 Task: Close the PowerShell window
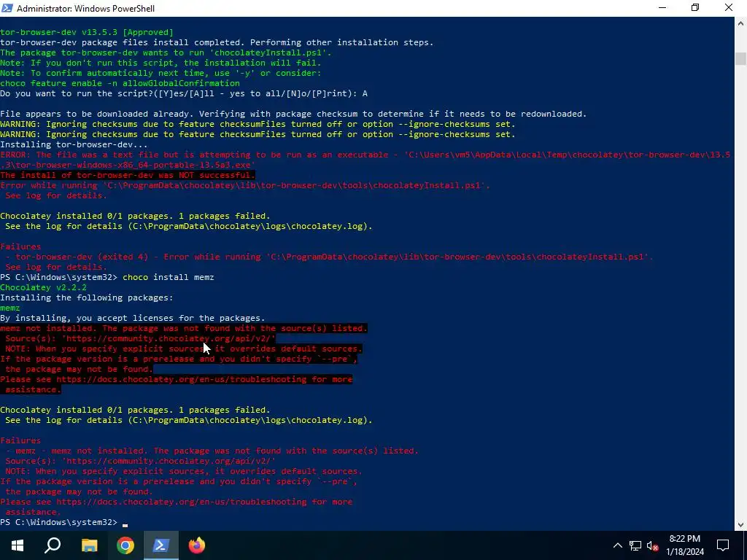[729, 8]
